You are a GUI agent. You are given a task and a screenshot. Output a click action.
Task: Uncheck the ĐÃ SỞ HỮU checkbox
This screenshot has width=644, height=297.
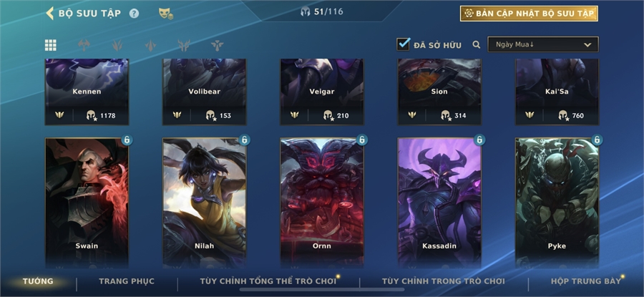click(x=404, y=44)
